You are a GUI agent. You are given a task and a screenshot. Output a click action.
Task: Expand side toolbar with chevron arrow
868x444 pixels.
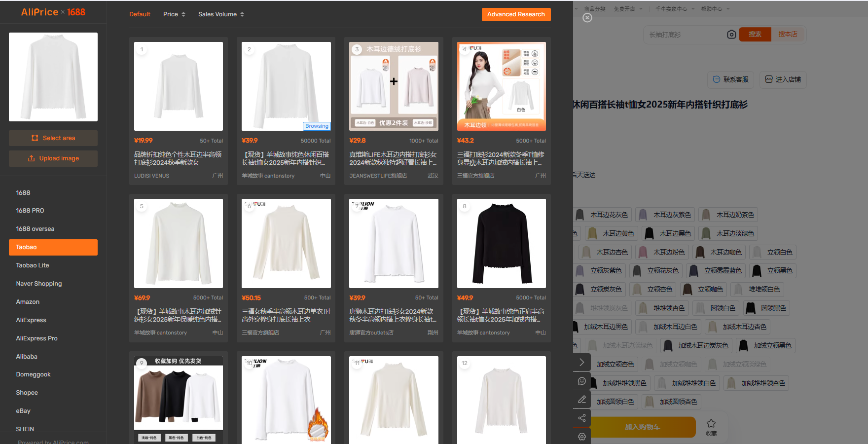582,362
